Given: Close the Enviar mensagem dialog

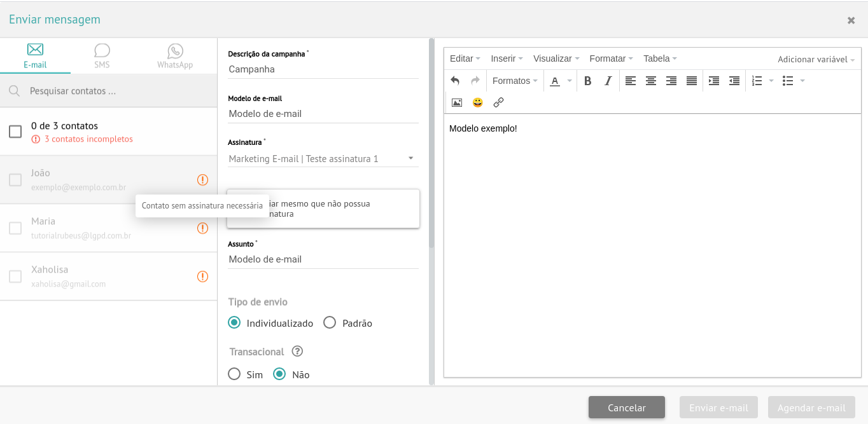Looking at the screenshot, I should coord(851,20).
